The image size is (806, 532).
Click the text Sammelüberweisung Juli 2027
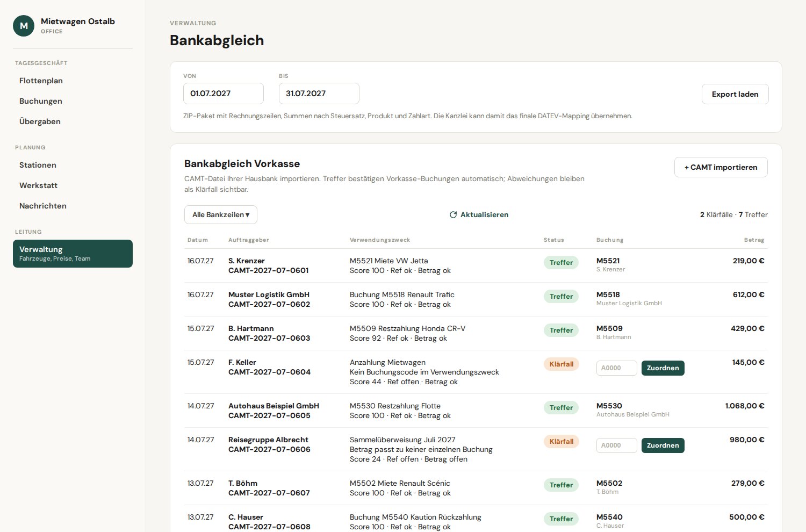pos(402,440)
